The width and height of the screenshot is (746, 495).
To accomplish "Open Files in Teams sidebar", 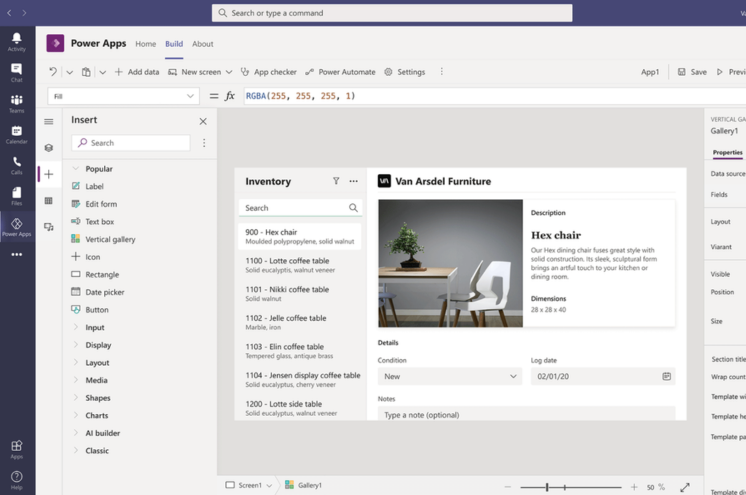I will point(17,196).
